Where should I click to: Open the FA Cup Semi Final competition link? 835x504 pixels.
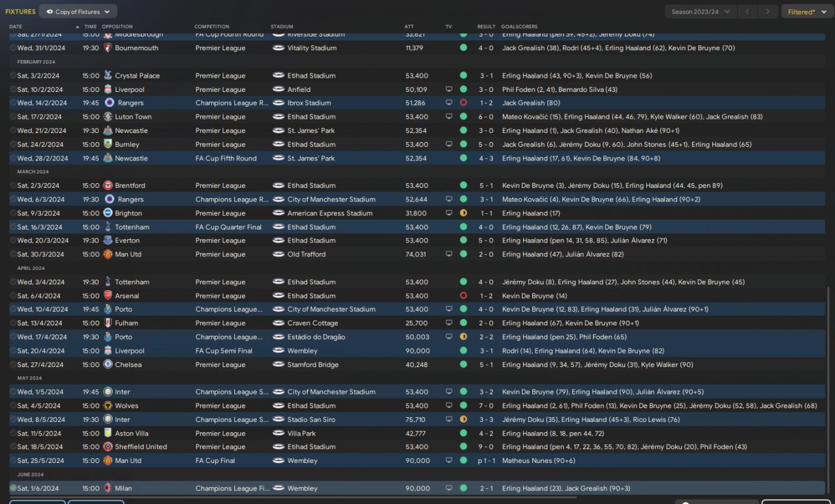[x=224, y=351]
